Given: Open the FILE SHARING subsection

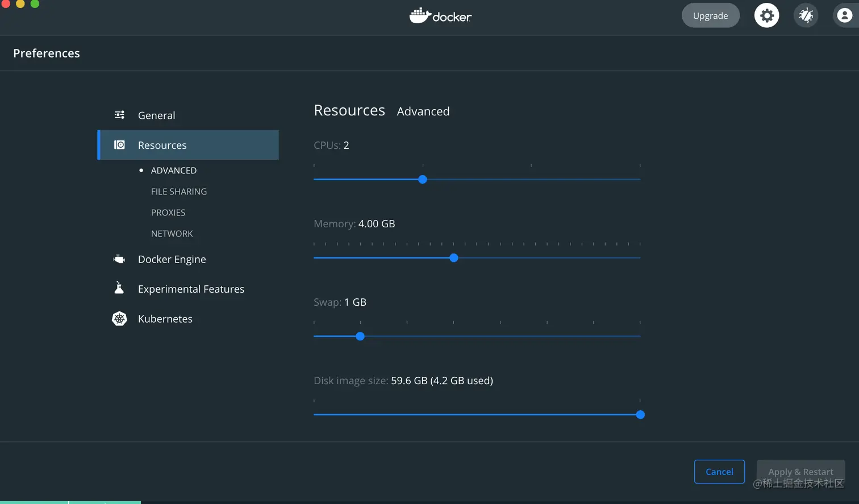Looking at the screenshot, I should 179,191.
